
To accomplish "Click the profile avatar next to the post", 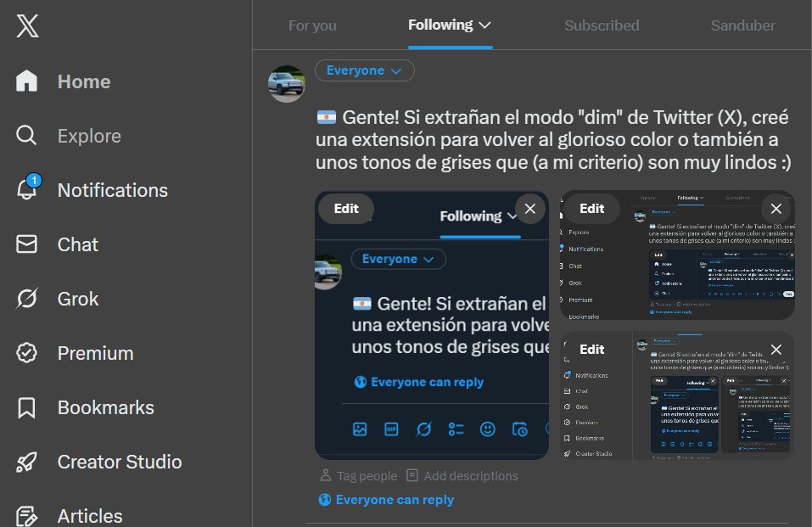I will [x=287, y=83].
